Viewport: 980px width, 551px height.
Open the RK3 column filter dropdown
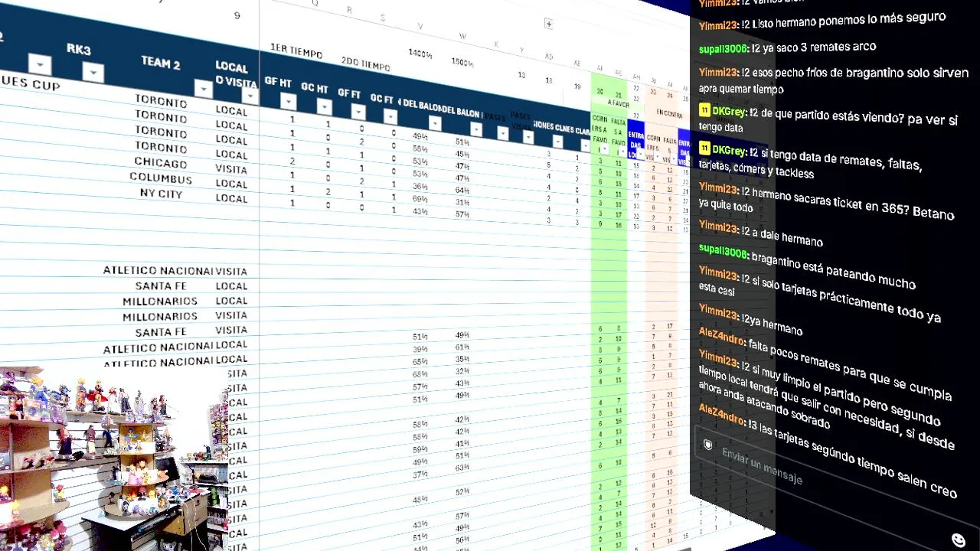point(93,73)
